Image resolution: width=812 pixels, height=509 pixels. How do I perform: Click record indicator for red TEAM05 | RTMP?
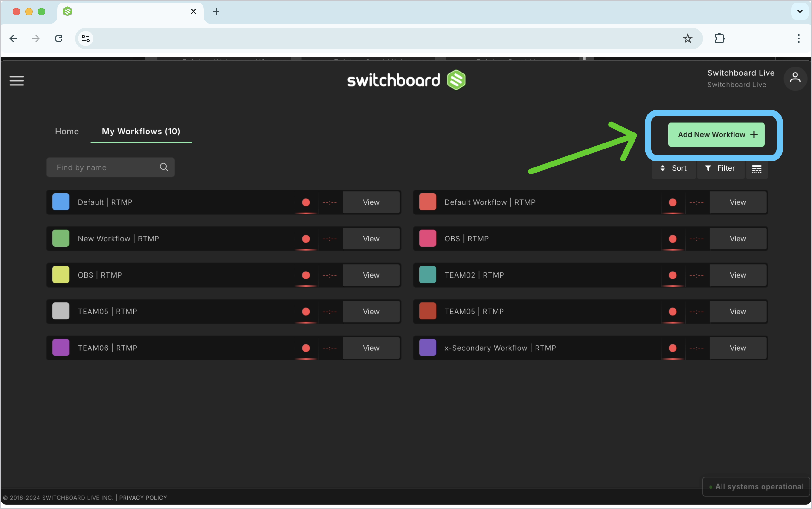pyautogui.click(x=673, y=311)
